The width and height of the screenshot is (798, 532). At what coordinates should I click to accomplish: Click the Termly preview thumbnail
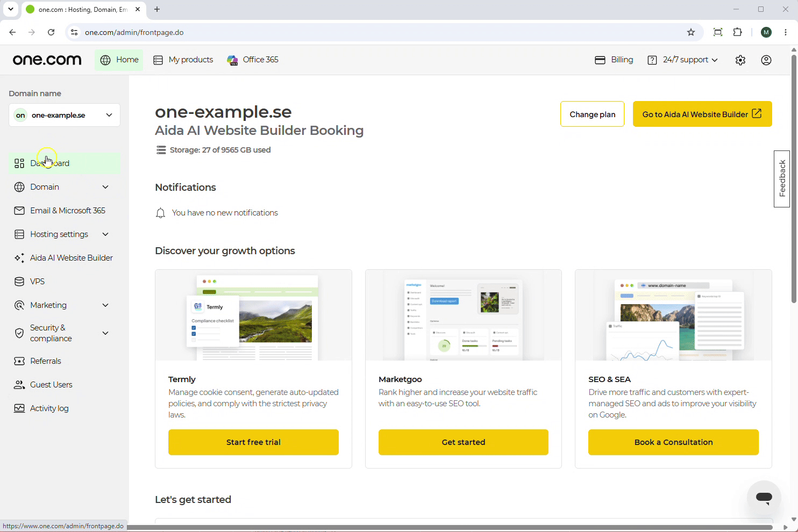pyautogui.click(x=253, y=315)
